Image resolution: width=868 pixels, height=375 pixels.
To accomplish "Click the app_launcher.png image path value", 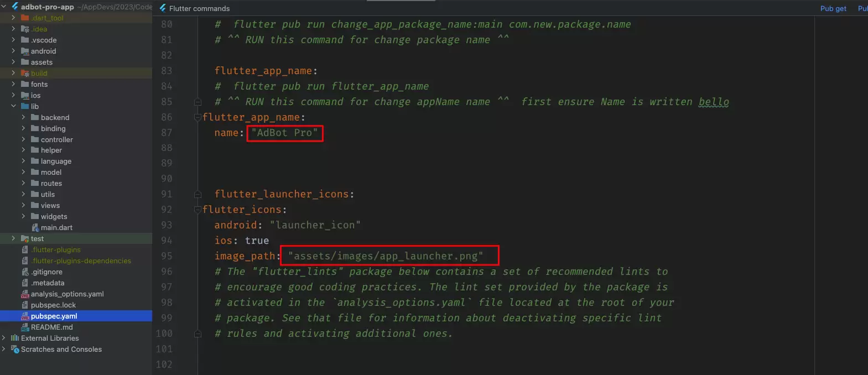I will (386, 256).
